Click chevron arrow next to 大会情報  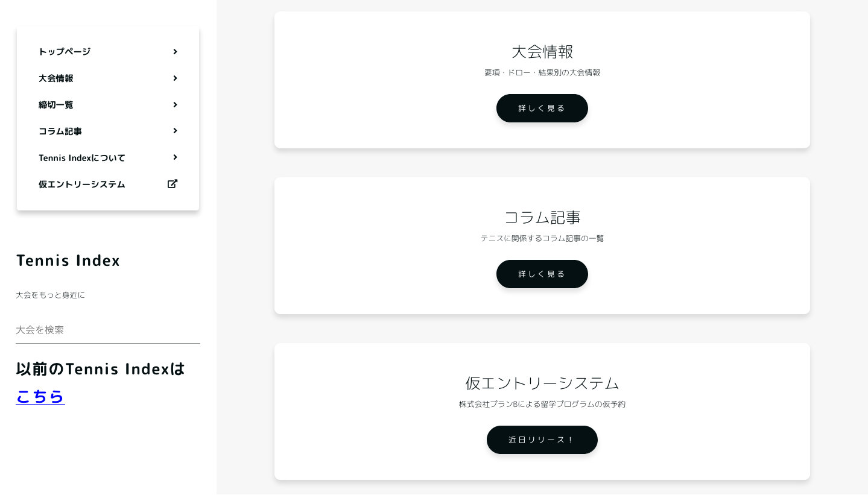click(175, 78)
